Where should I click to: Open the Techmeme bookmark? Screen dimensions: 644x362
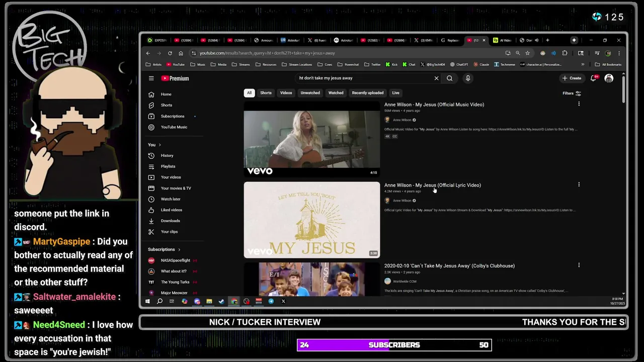(x=505, y=64)
